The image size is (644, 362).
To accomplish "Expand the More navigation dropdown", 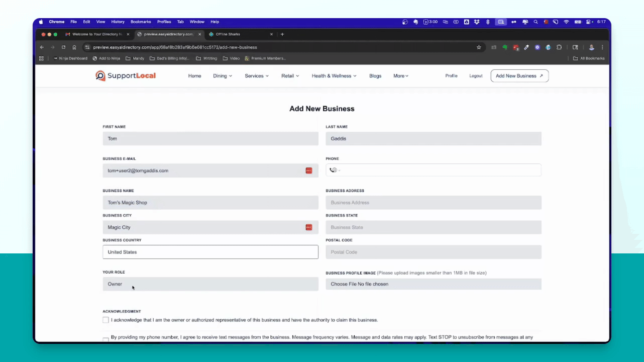I will coord(401,76).
